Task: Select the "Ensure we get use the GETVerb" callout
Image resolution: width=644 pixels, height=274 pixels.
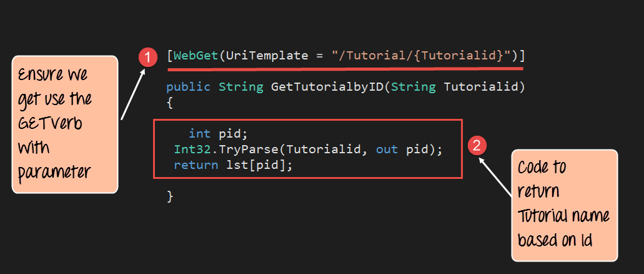Action: click(x=66, y=124)
